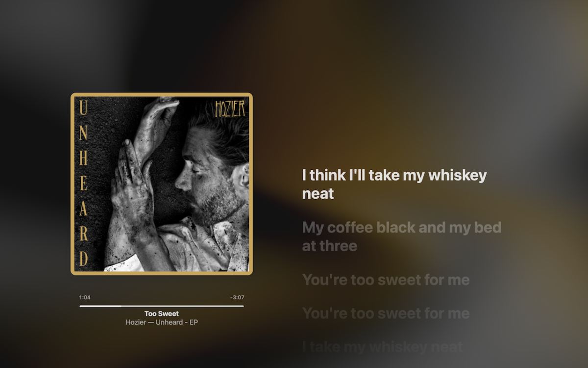Click the vertical UNHEARD text on cover

pyautogui.click(x=83, y=184)
